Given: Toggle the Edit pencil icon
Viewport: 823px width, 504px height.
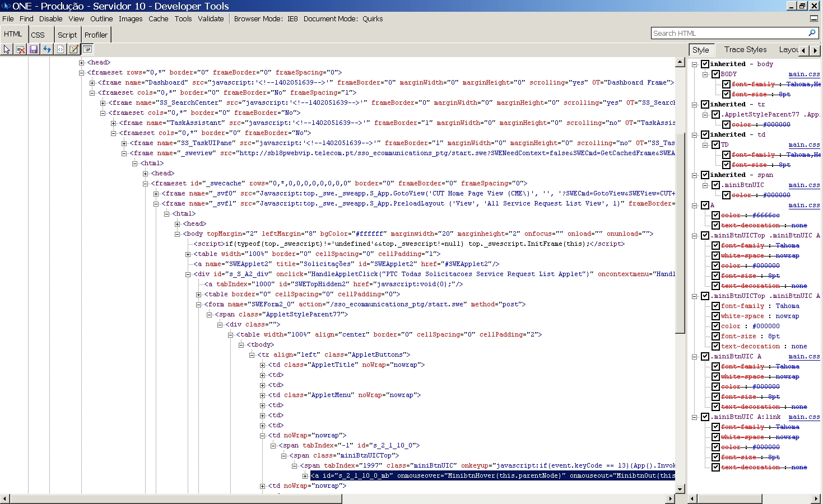Looking at the screenshot, I should (x=73, y=49).
